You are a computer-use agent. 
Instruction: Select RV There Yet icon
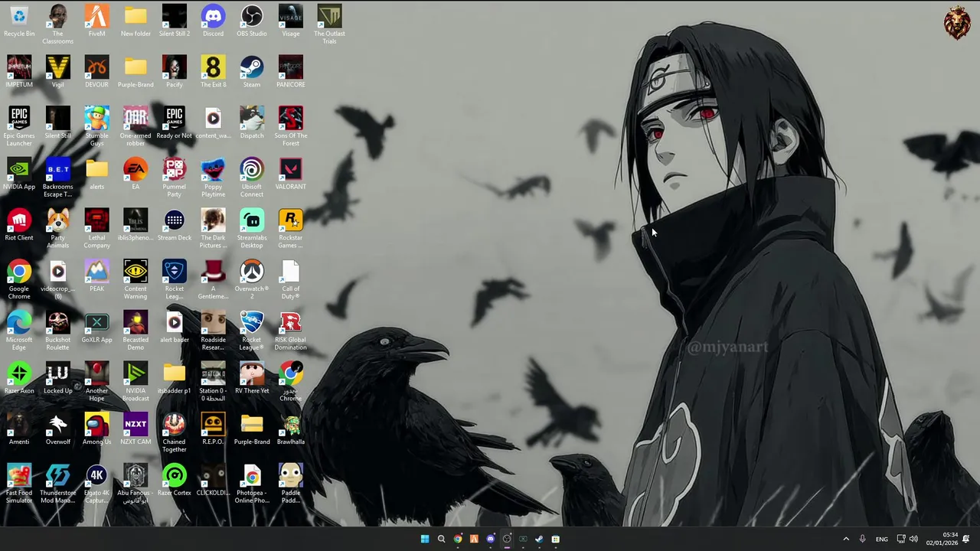252,379
